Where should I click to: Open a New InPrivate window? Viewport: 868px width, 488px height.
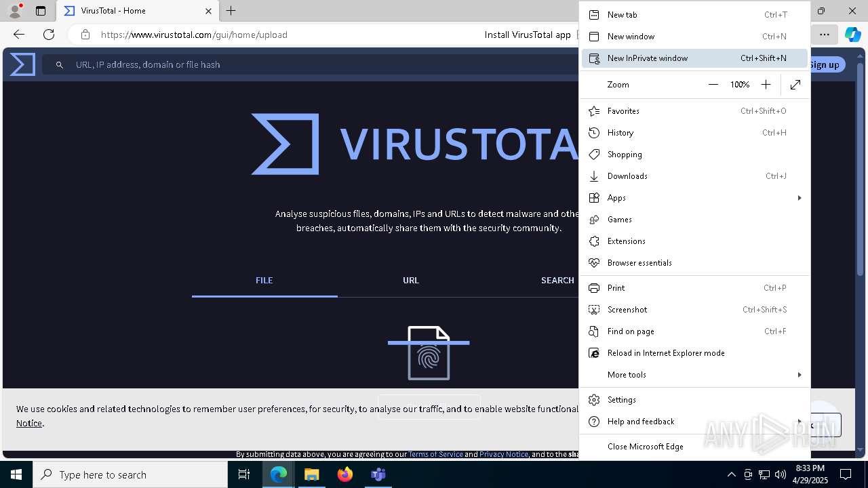point(694,58)
